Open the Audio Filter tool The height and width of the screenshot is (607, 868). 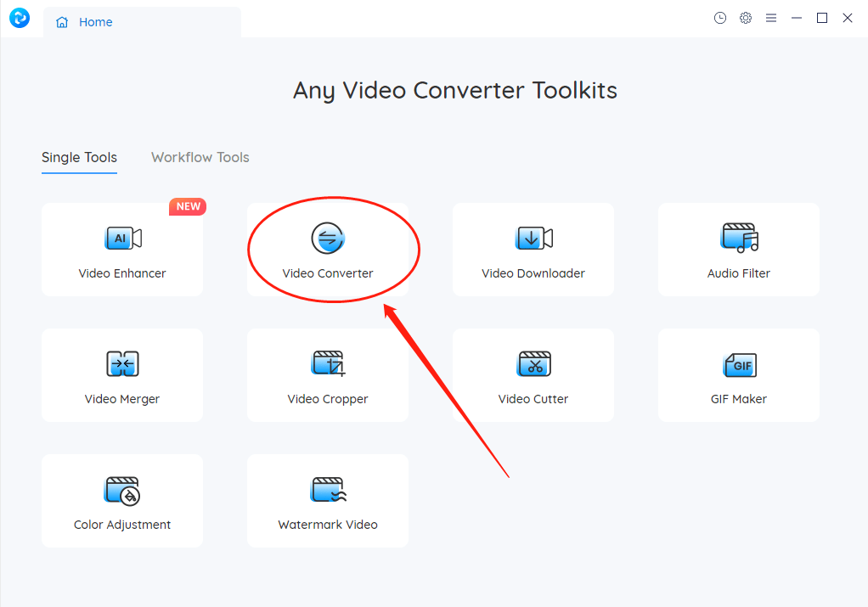click(x=738, y=250)
